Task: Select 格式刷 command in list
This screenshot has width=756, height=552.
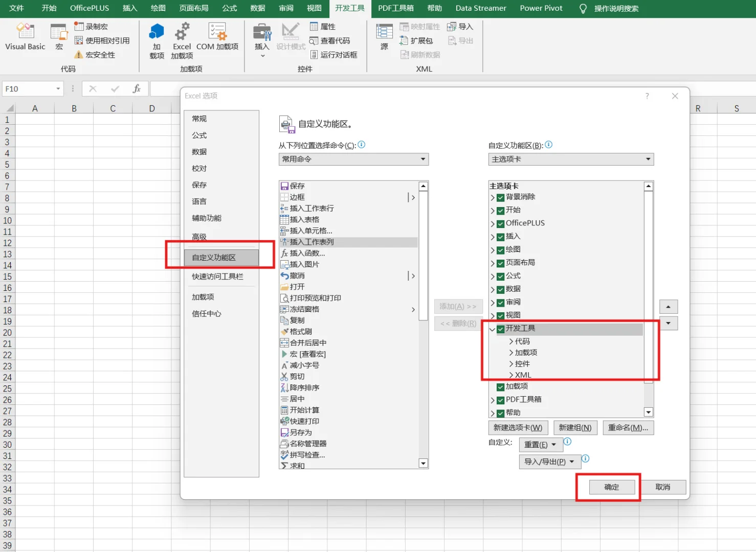Action: pyautogui.click(x=348, y=332)
